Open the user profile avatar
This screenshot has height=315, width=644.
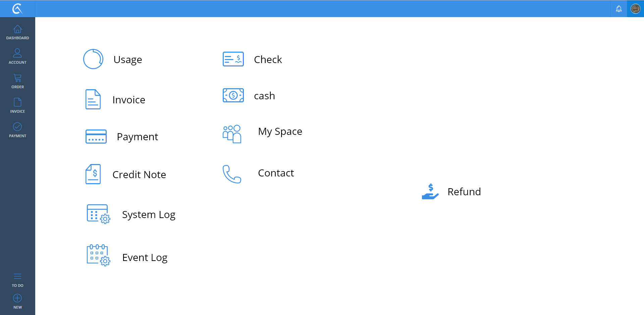pos(635,9)
